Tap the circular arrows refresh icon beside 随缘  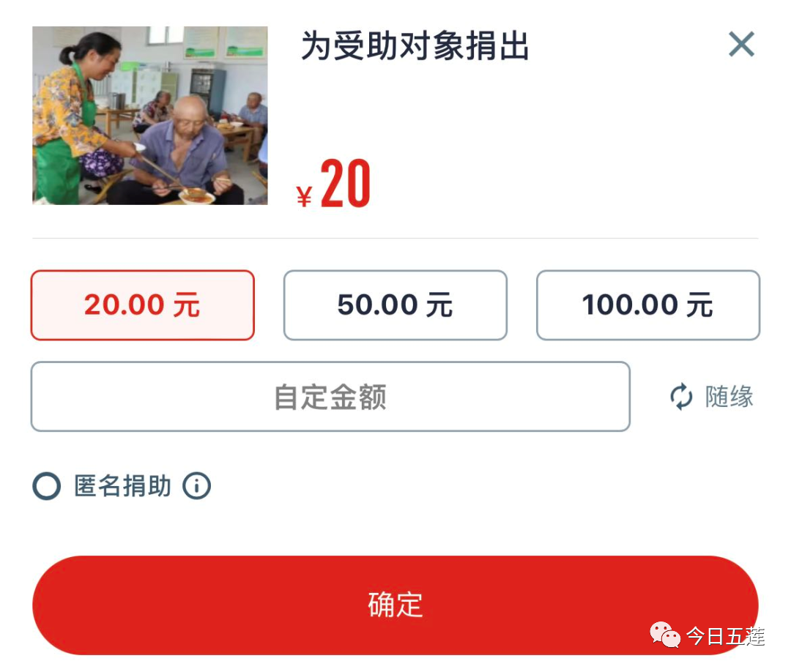pos(681,397)
